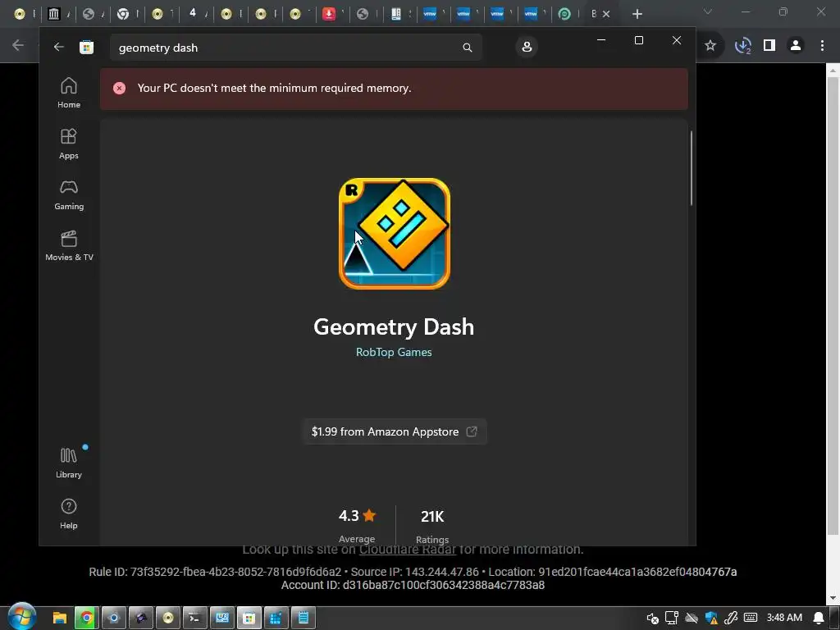Bookmark this page with Chrome's star icon
The image size is (840, 630).
coord(710,46)
